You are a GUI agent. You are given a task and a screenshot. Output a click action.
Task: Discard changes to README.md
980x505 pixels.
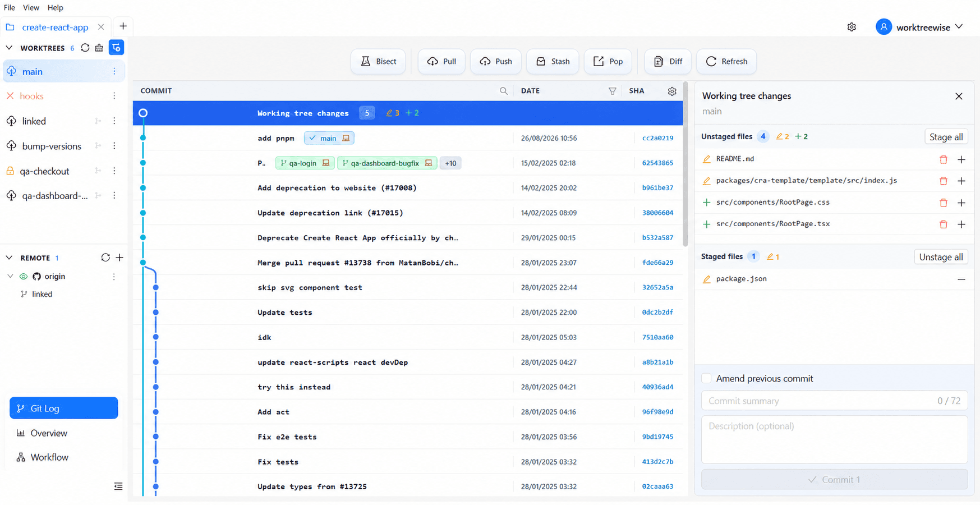point(944,159)
